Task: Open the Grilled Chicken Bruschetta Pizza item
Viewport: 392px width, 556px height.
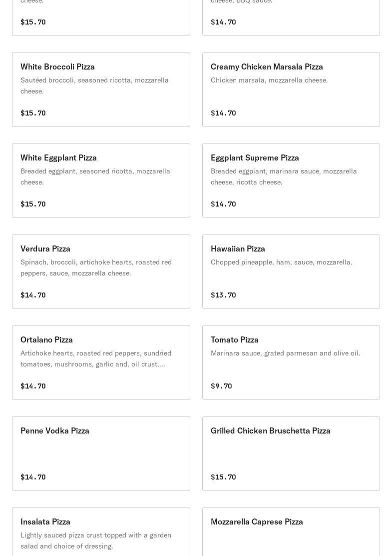Action: (291, 453)
